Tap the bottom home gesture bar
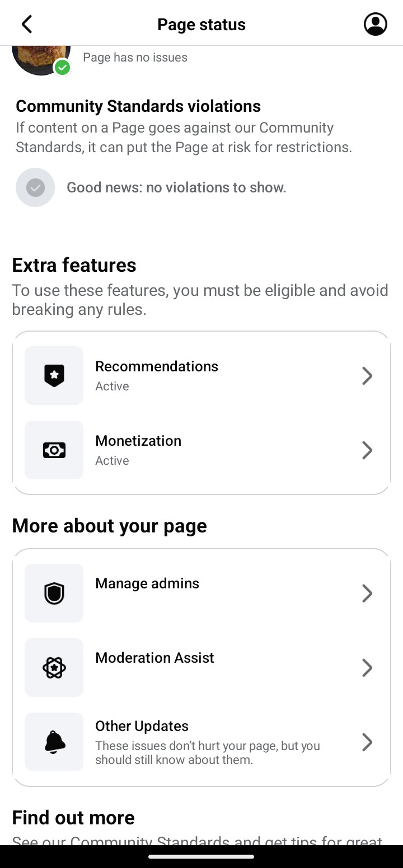 point(201,856)
